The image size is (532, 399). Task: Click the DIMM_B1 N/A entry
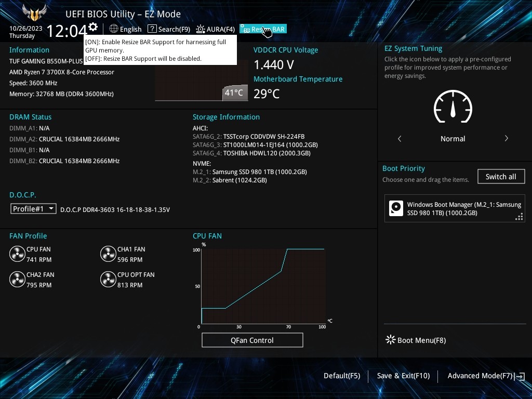[30, 150]
